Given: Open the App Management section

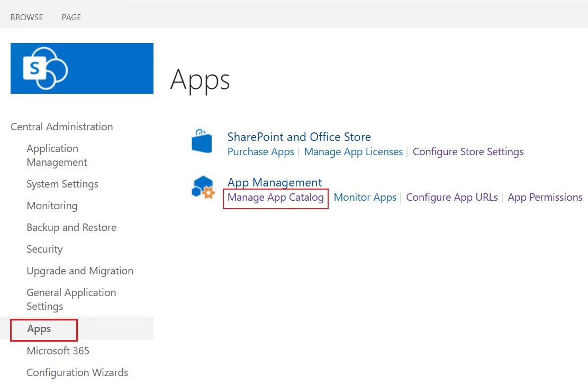Looking at the screenshot, I should pos(274,182).
